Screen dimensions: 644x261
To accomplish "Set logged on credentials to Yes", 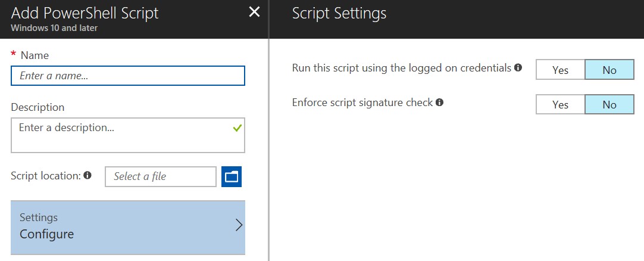I will tap(560, 70).
